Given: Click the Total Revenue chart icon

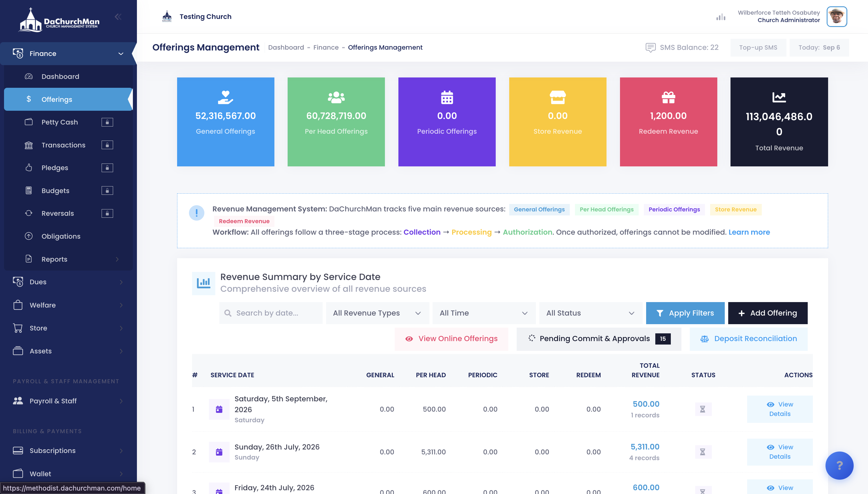Looking at the screenshot, I should coord(779,97).
